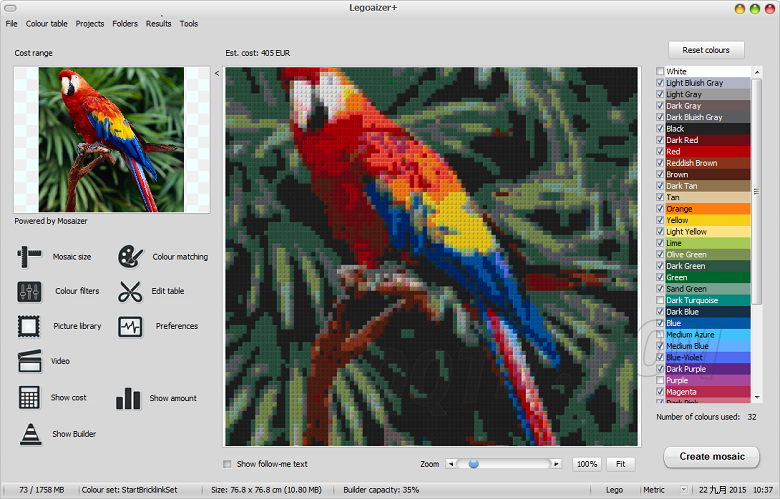
Task: Open Mosaic size settings icon
Action: [x=29, y=257]
